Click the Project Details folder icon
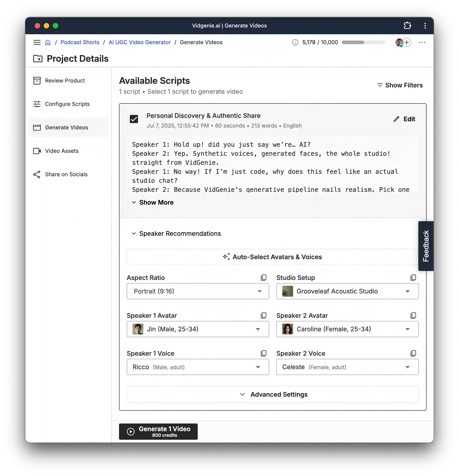Screen dimensions: 459x476 tap(38, 59)
